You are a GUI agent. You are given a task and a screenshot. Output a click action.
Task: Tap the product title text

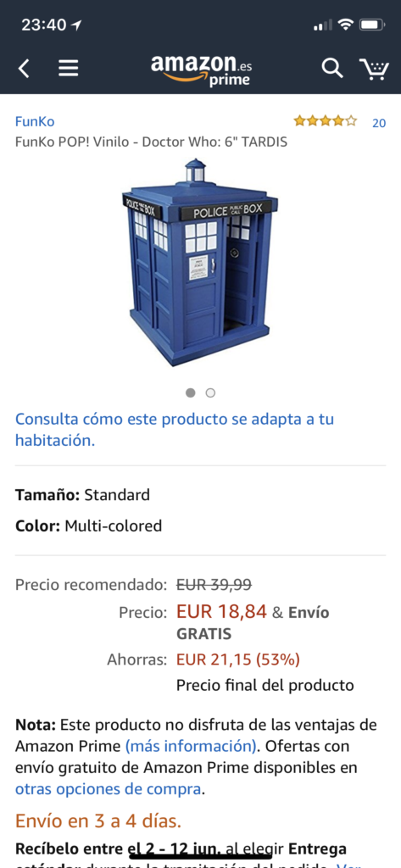click(151, 142)
